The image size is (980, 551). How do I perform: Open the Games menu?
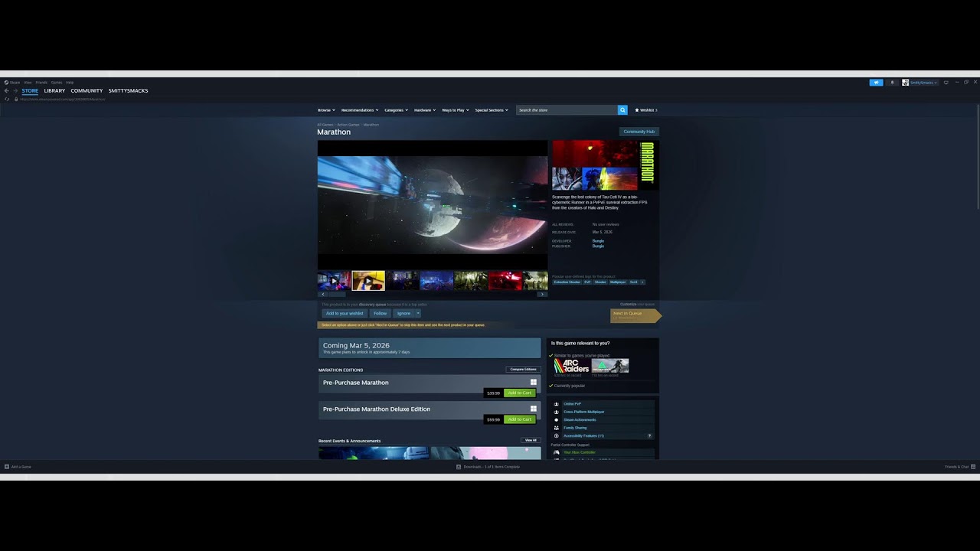57,83
